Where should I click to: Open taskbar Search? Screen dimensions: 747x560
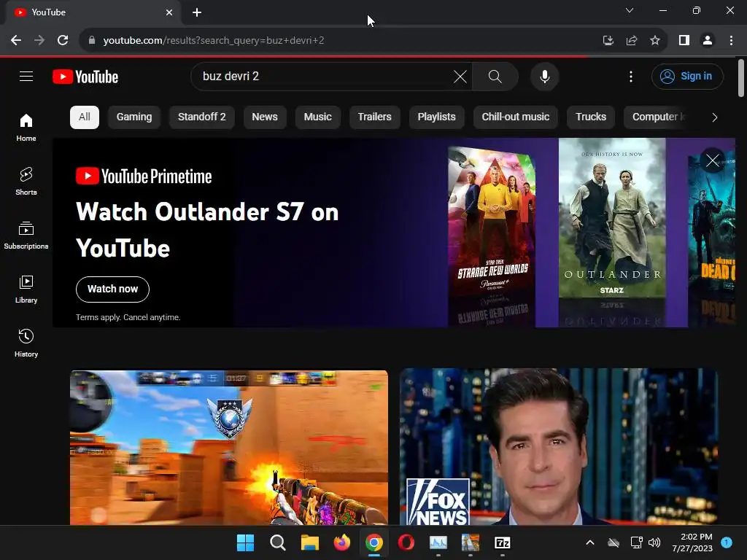click(x=277, y=542)
